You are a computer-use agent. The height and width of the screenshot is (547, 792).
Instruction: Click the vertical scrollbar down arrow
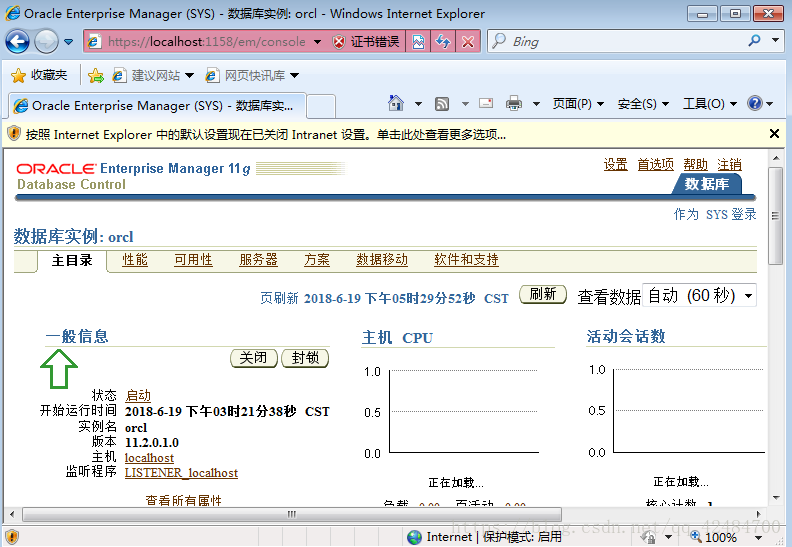point(776,498)
